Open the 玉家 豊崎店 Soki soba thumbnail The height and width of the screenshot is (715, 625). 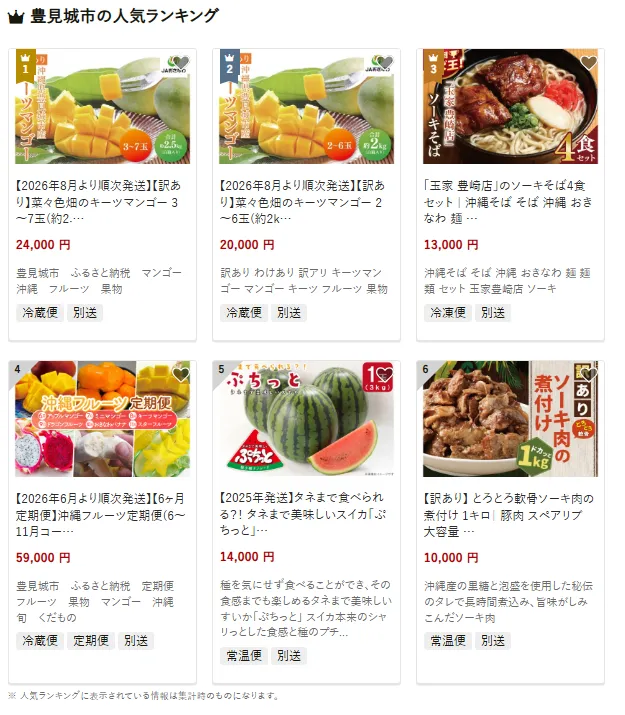[x=510, y=106]
